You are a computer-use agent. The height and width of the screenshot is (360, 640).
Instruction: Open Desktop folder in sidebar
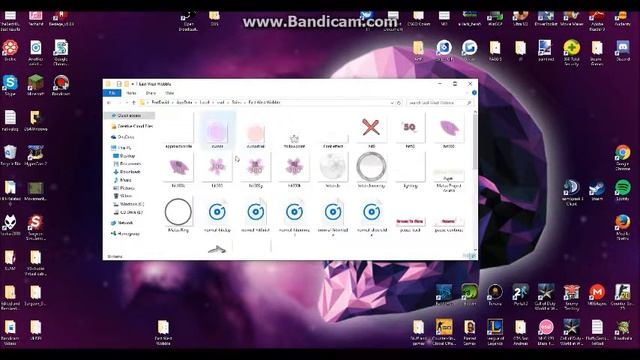[124, 156]
